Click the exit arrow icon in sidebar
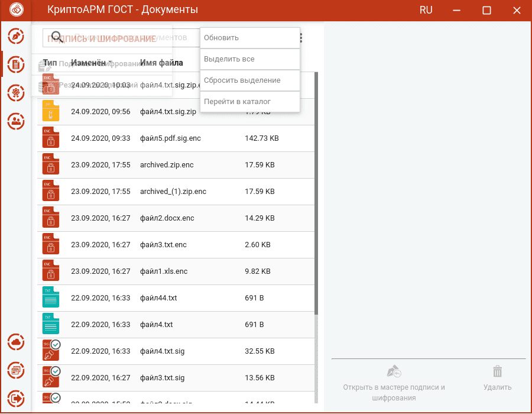The image size is (532, 414). coord(16,399)
